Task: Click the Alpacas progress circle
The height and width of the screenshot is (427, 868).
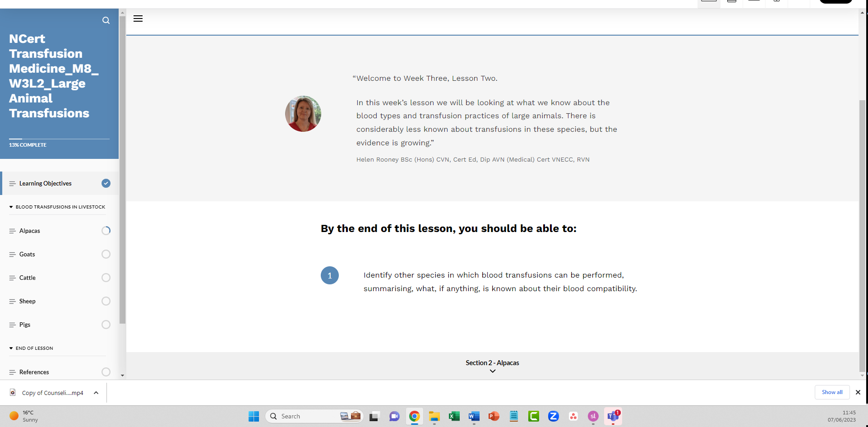Action: coord(106,231)
